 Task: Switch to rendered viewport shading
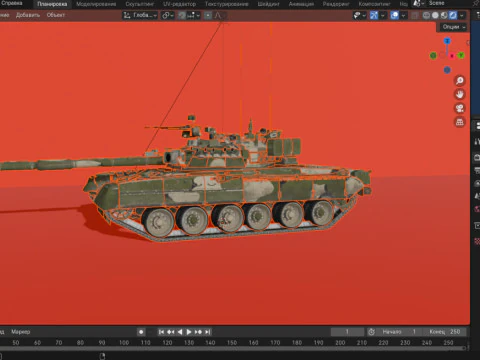pyautogui.click(x=453, y=15)
